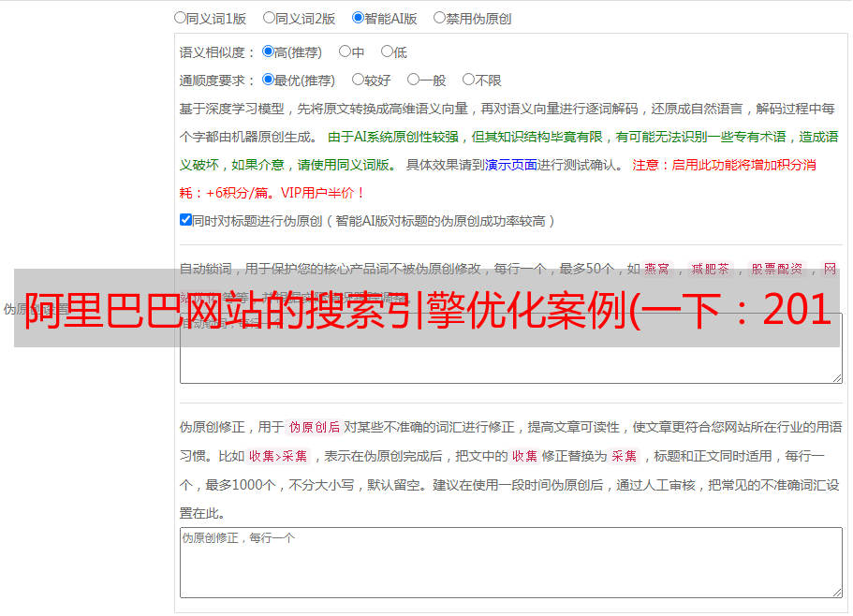This screenshot has width=853, height=616.
Task: Click into the 伪原创修正 textarea
Action: 511,563
